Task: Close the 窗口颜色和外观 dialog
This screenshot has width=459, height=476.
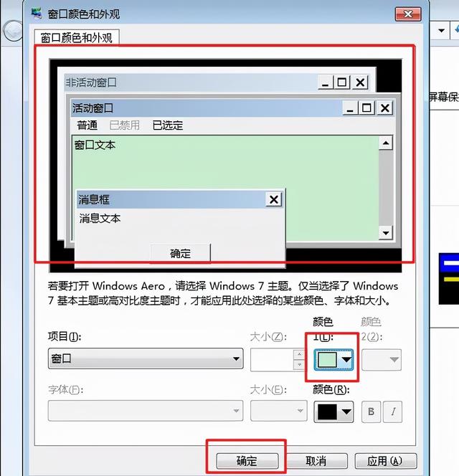Action: (x=408, y=14)
